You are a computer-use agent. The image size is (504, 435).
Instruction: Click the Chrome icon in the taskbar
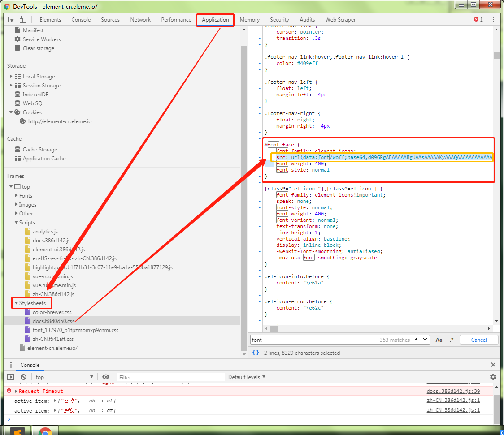click(45, 431)
